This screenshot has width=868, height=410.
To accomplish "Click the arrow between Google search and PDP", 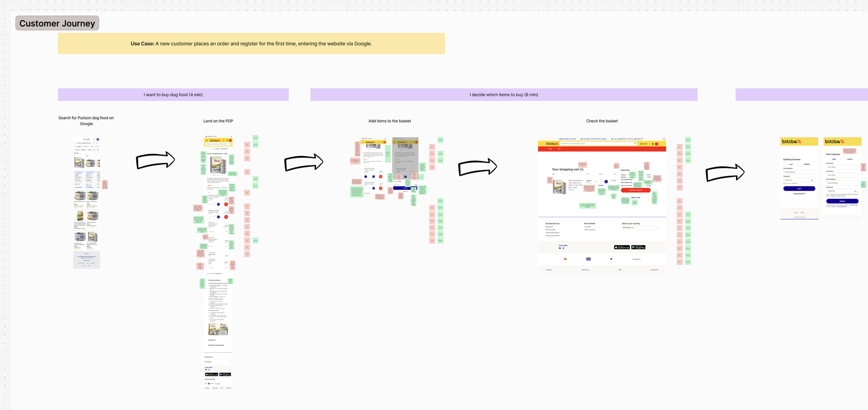I will 155,160.
